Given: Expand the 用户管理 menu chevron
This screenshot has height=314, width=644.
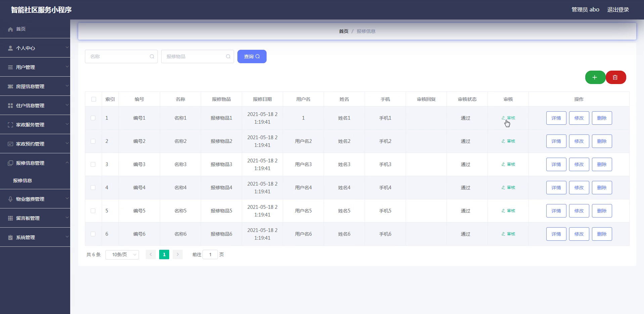Looking at the screenshot, I should pos(67,67).
